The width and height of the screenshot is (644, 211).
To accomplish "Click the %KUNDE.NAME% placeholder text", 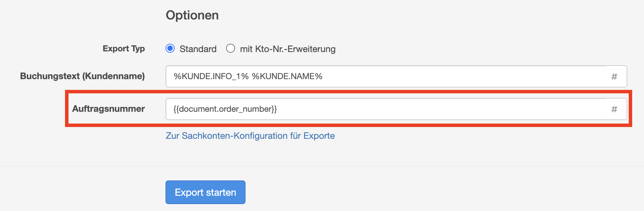I will click(x=287, y=76).
